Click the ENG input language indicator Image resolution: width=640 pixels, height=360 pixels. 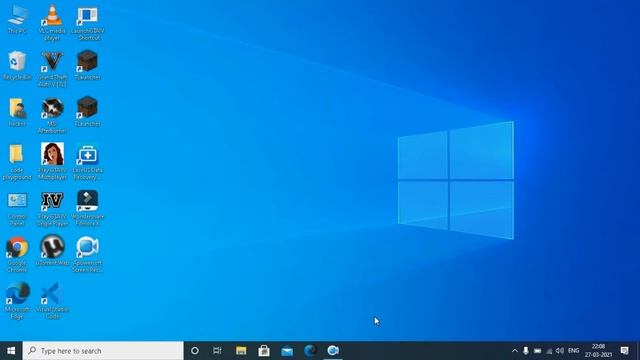(x=573, y=351)
